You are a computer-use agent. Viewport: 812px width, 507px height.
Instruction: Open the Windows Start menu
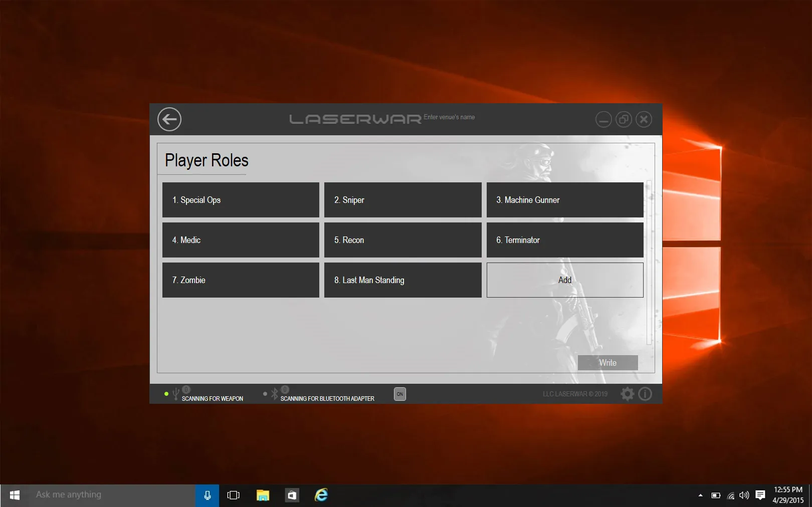(15, 495)
